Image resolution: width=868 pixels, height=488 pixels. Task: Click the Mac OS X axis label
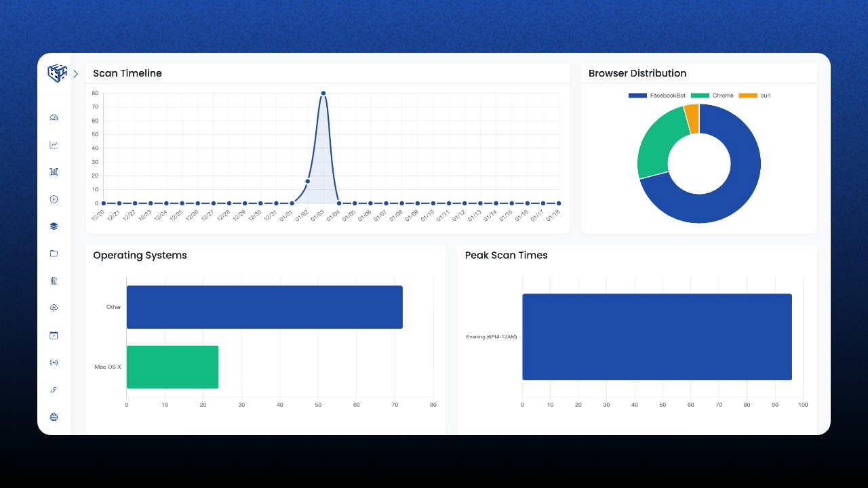[108, 367]
